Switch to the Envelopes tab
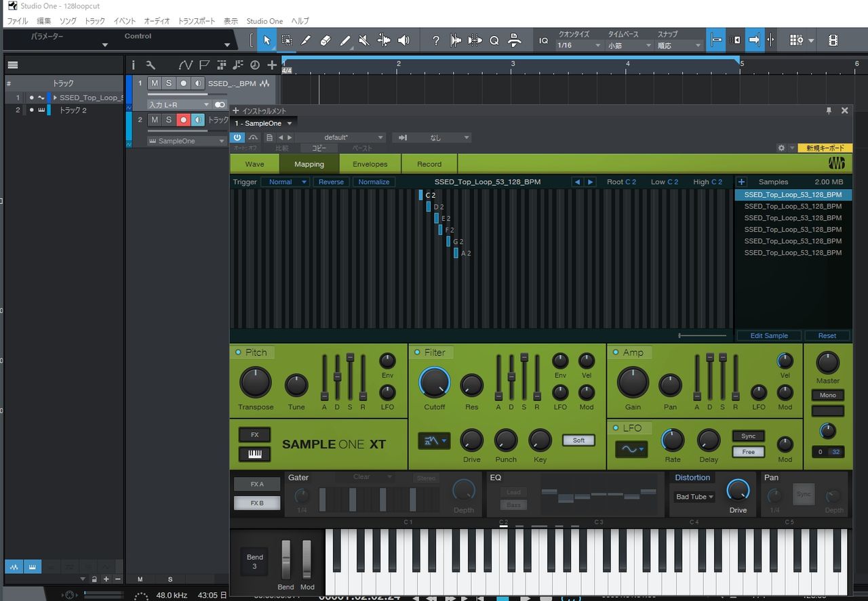Image resolution: width=868 pixels, height=601 pixels. click(x=370, y=164)
